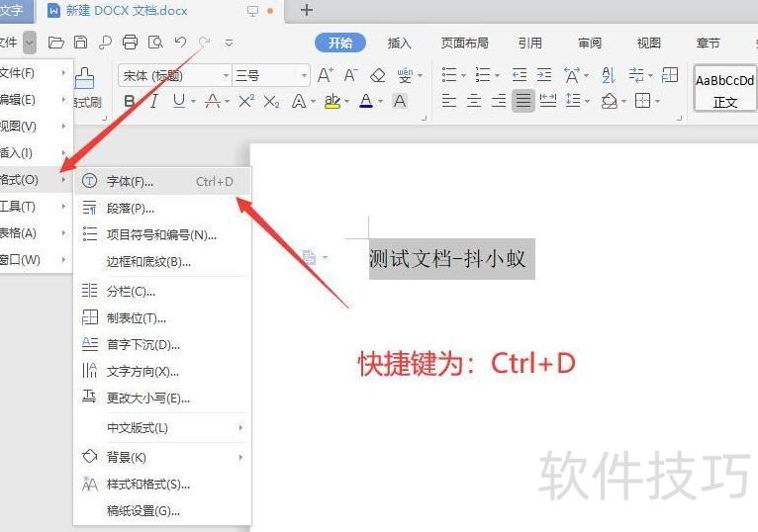Expand underline style dropdown arrow
The height and width of the screenshot is (532, 758).
[x=193, y=102]
